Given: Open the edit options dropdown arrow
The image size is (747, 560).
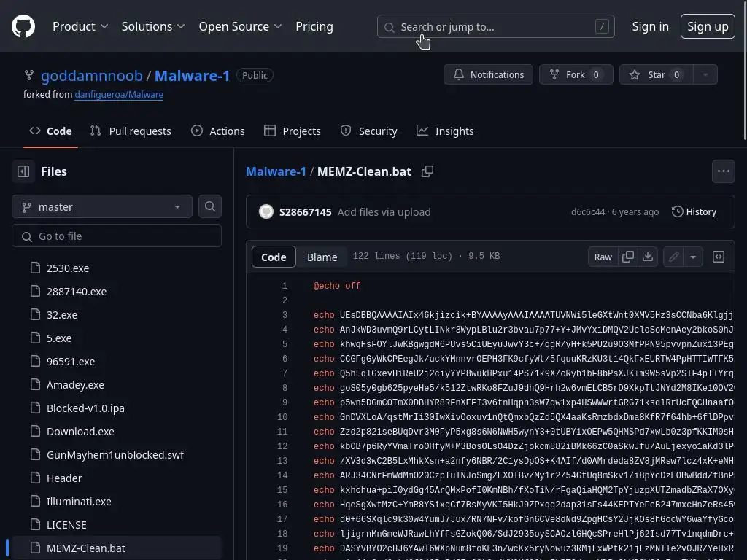Looking at the screenshot, I should click(693, 257).
